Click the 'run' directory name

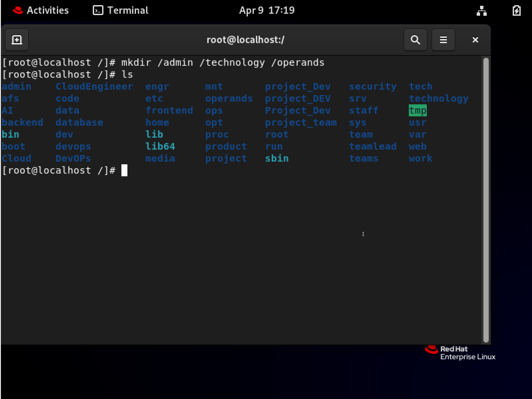tap(274, 147)
